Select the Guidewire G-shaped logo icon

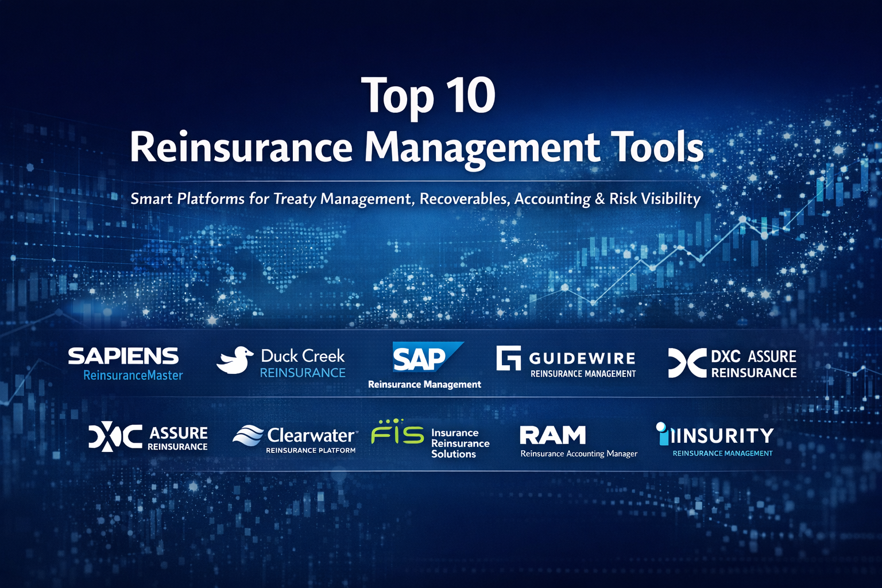point(508,358)
